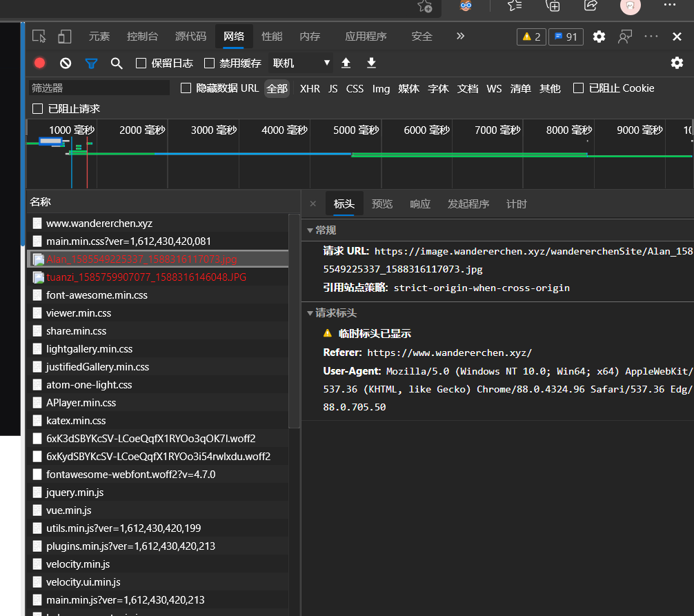Viewport: 694px width, 616px height.
Task: Stop recording network log (red dot)
Action: [x=40, y=63]
